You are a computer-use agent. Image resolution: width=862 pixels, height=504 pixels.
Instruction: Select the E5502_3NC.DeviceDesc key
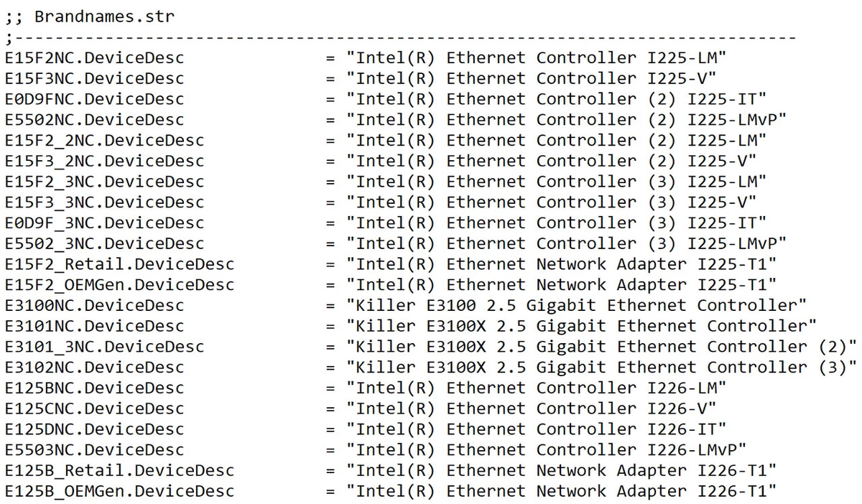tap(104, 243)
